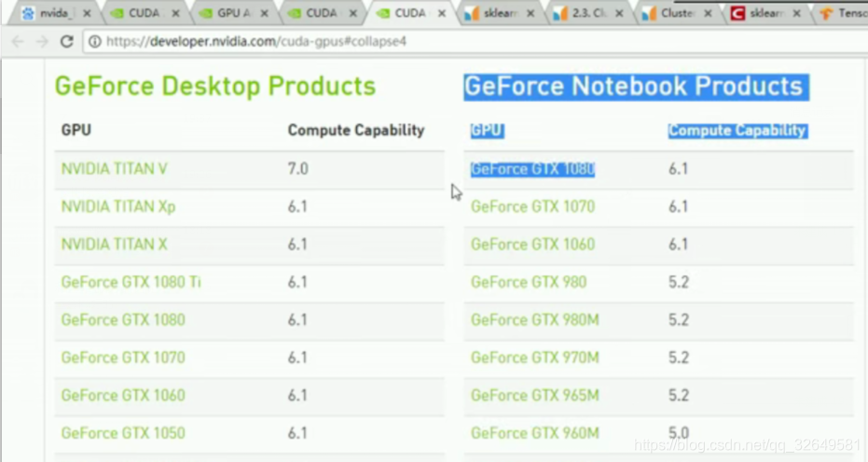The image size is (868, 462).
Task: Click the TensorFlow favicon on Tenso tab
Action: (826, 13)
